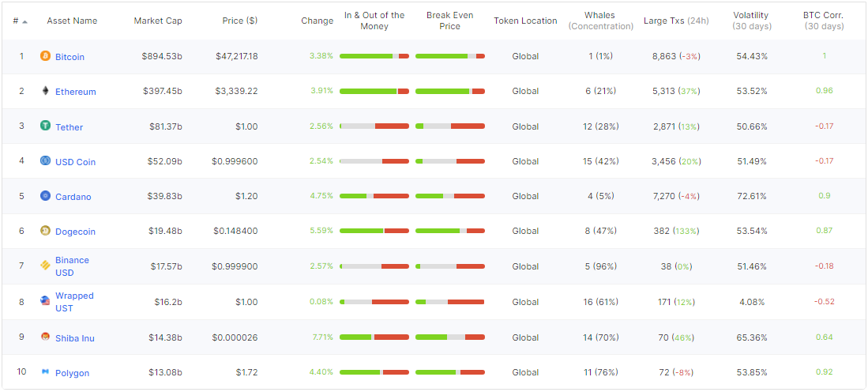868x392 pixels.
Task: Click the Shiba Inu dog icon
Action: click(45, 337)
